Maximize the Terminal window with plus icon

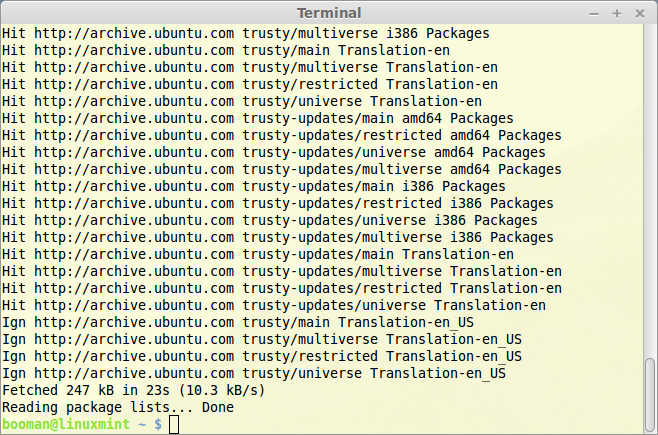pos(617,13)
